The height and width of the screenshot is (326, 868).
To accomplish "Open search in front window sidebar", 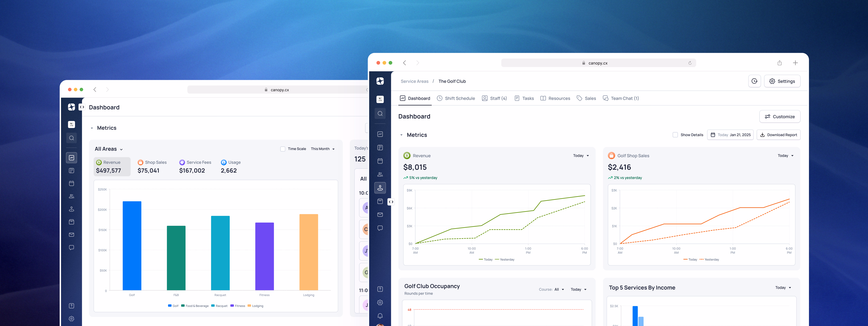I will [380, 113].
